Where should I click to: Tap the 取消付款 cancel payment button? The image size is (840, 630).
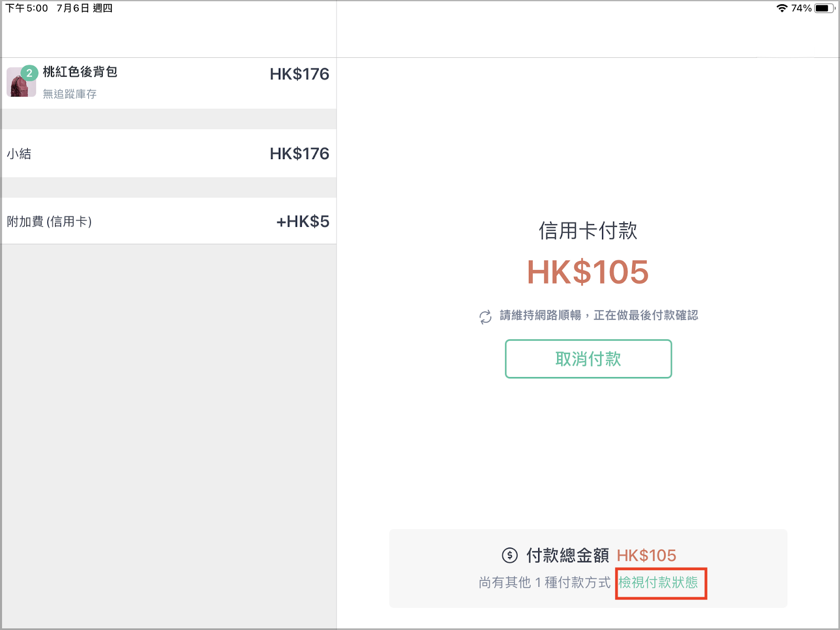tap(588, 359)
